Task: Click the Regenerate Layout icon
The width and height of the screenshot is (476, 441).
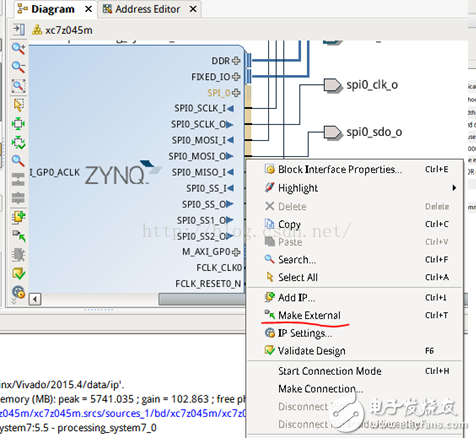Action: click(x=18, y=143)
